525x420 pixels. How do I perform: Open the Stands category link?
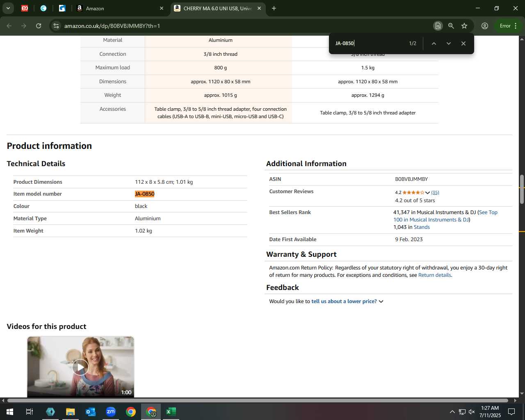point(422,227)
